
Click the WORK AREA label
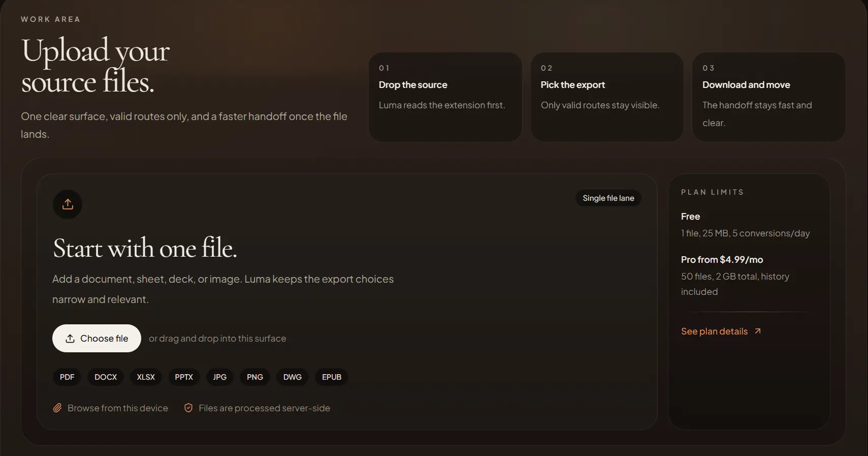[50, 19]
